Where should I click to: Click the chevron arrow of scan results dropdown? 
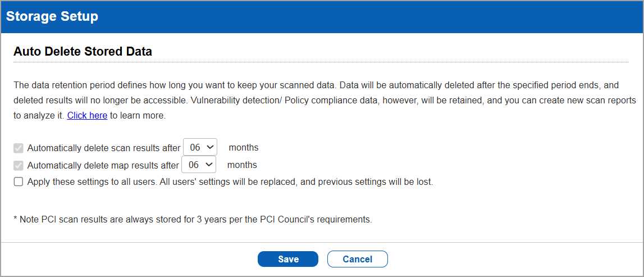tap(210, 147)
